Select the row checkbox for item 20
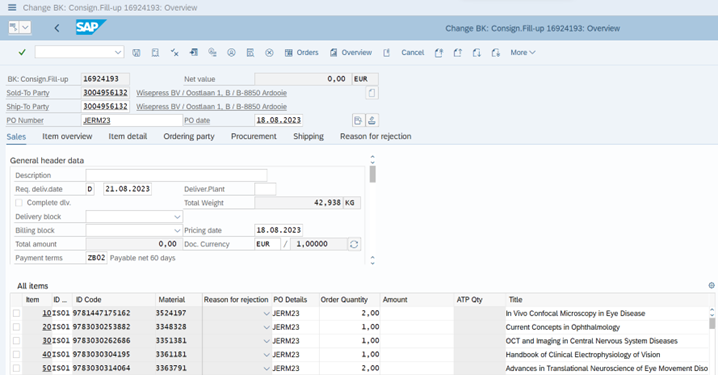The height and width of the screenshot is (375, 719). click(17, 327)
